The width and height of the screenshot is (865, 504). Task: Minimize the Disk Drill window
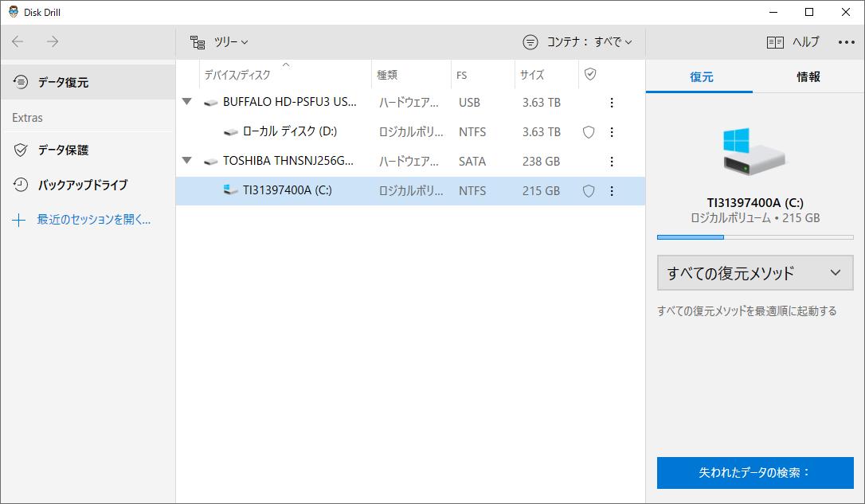pyautogui.click(x=773, y=12)
